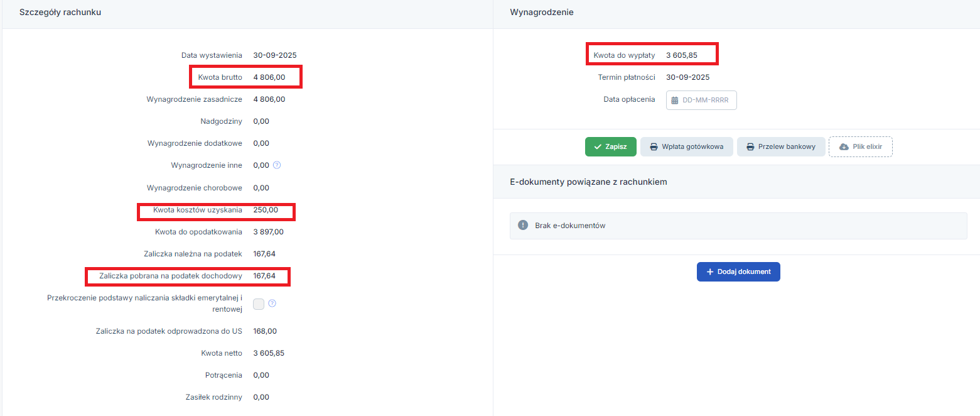The width and height of the screenshot is (980, 416).
Task: Click the Wynagrodzenie panel header
Action: 542,13
